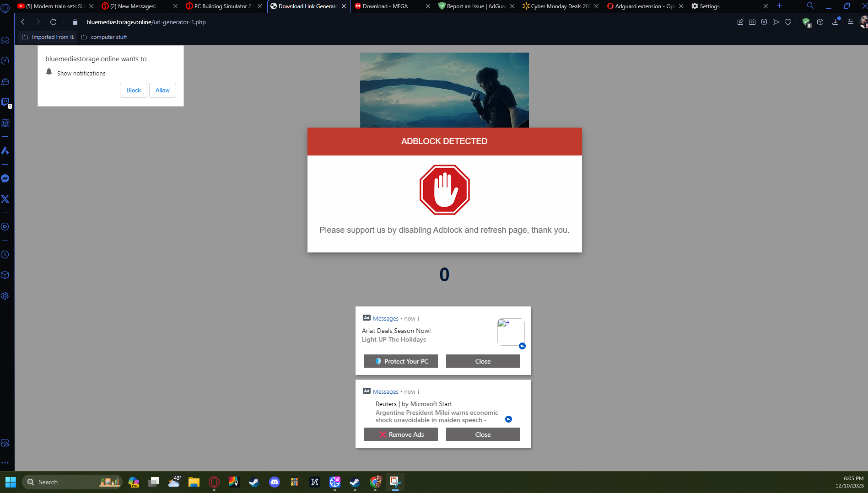Open the X (Twitter) sidebar panel
Image resolution: width=868 pixels, height=493 pixels.
click(x=5, y=199)
